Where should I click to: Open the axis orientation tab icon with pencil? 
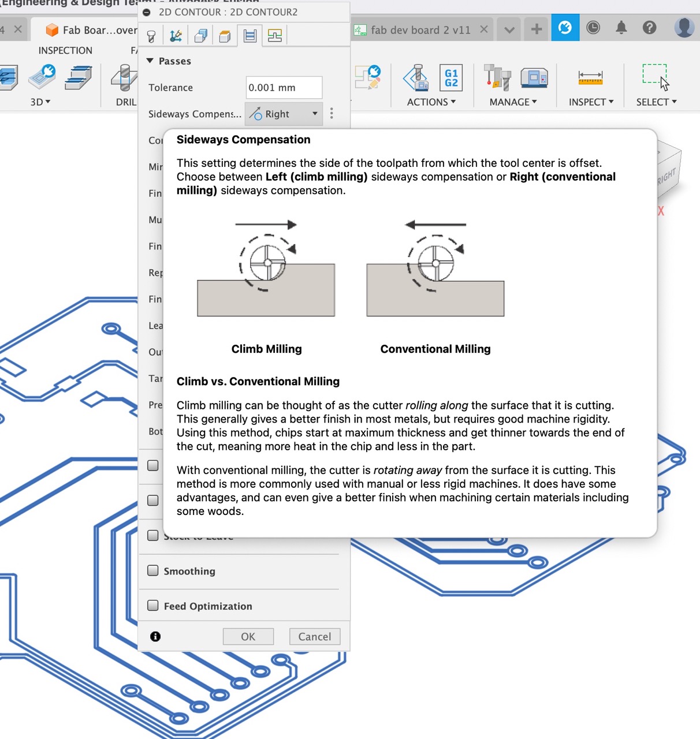pyautogui.click(x=176, y=36)
